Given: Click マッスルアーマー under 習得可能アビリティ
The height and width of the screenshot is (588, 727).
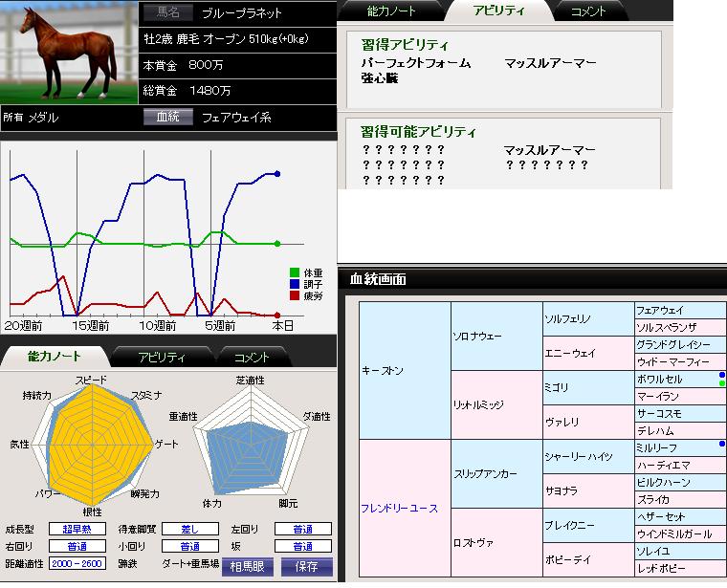Looking at the screenshot, I should 550,150.
